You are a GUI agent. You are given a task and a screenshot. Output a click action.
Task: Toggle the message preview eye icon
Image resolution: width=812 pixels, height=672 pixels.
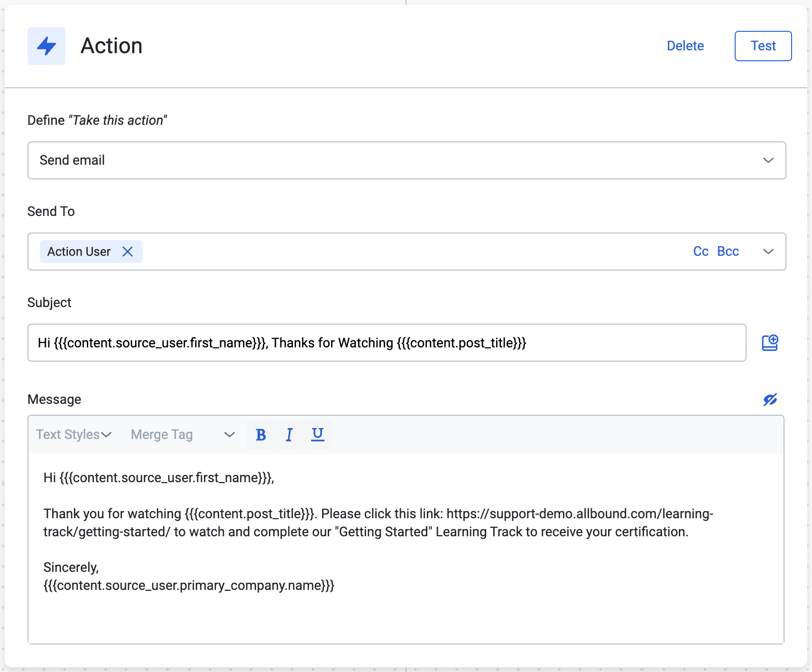tap(770, 400)
